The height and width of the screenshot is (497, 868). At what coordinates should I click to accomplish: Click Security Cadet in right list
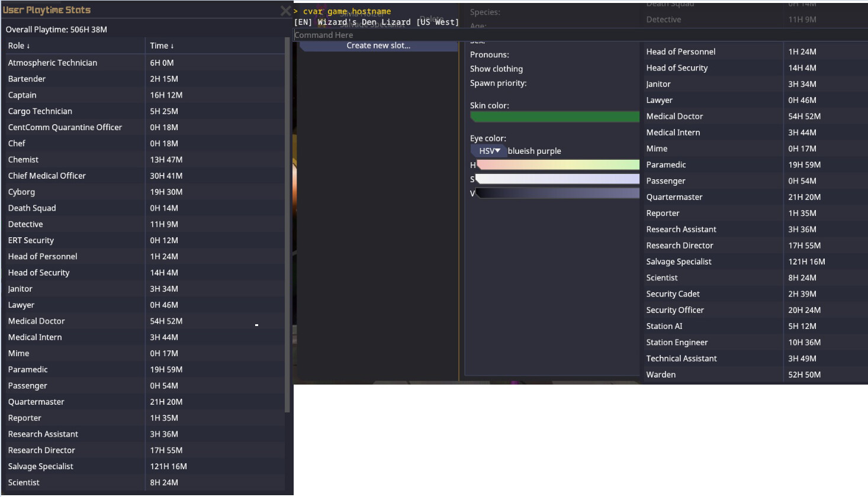tap(673, 294)
